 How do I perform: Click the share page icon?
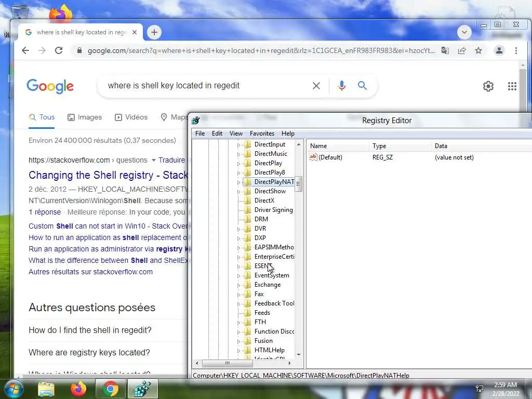click(x=462, y=50)
